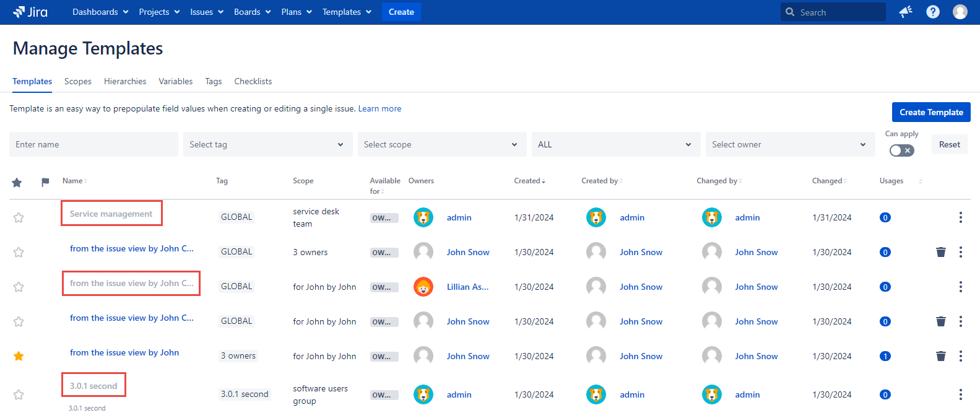This screenshot has height=418, width=980.
Task: Open the user profile avatar
Action: click(960, 12)
